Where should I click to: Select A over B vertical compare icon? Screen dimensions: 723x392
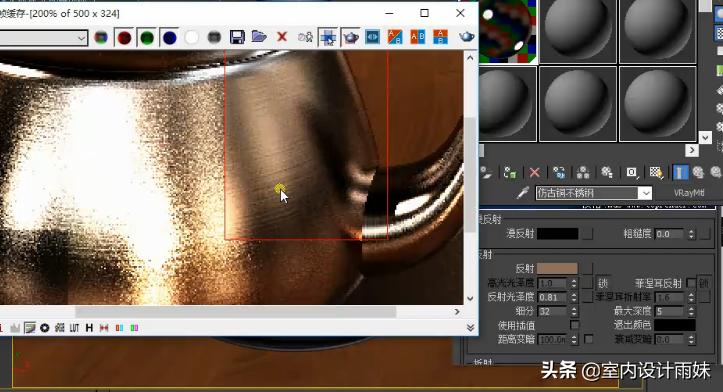[x=440, y=37]
